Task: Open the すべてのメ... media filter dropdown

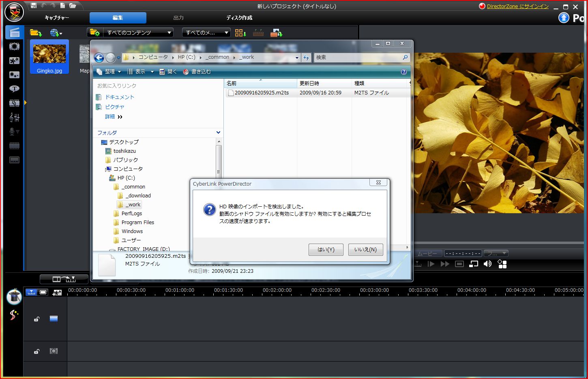Action: coord(206,33)
